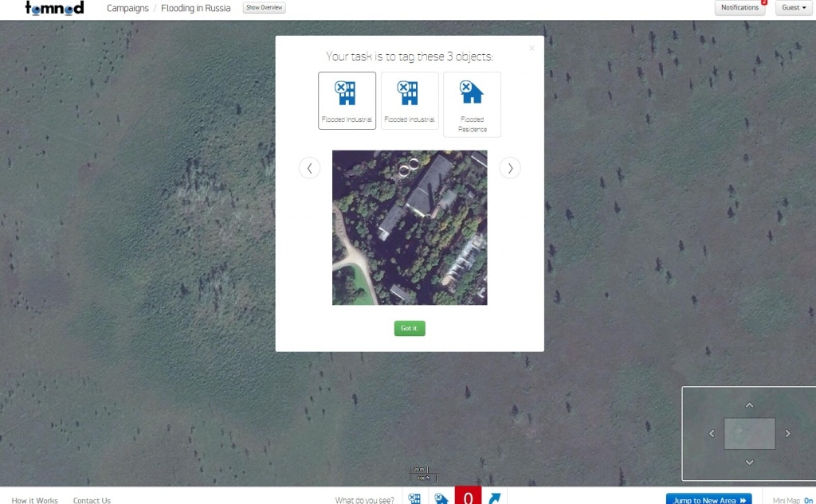Click Jump to New Area button
The width and height of the screenshot is (816, 504).
708,499
